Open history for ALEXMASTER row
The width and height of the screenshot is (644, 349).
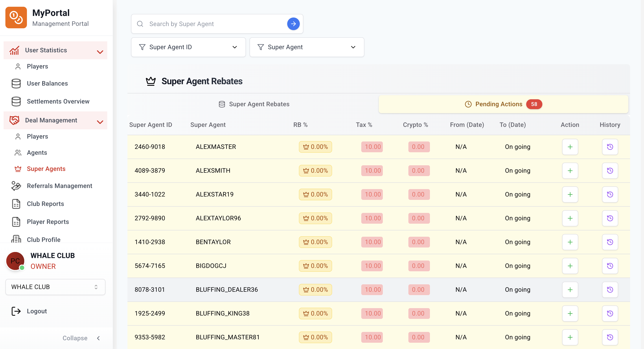(610, 147)
